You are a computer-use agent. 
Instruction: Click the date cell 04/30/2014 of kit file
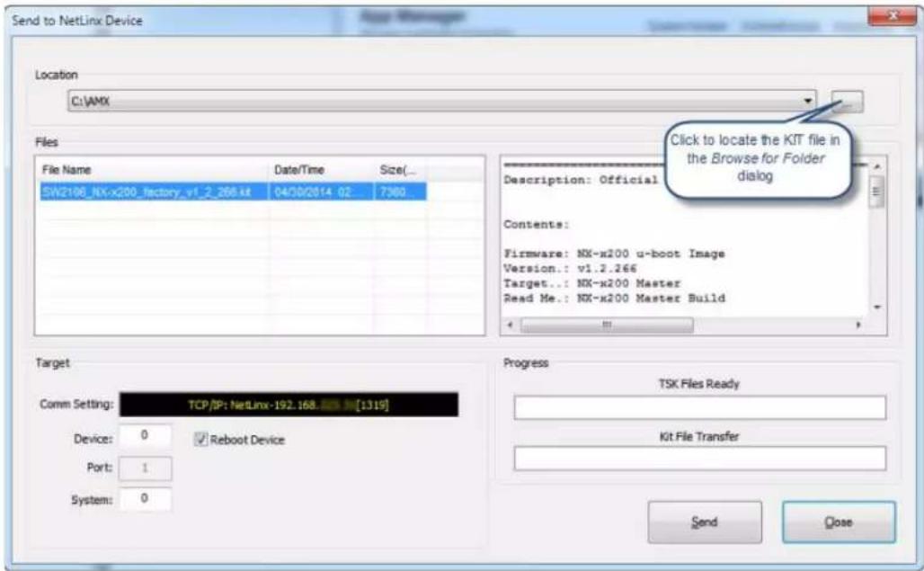(x=322, y=192)
